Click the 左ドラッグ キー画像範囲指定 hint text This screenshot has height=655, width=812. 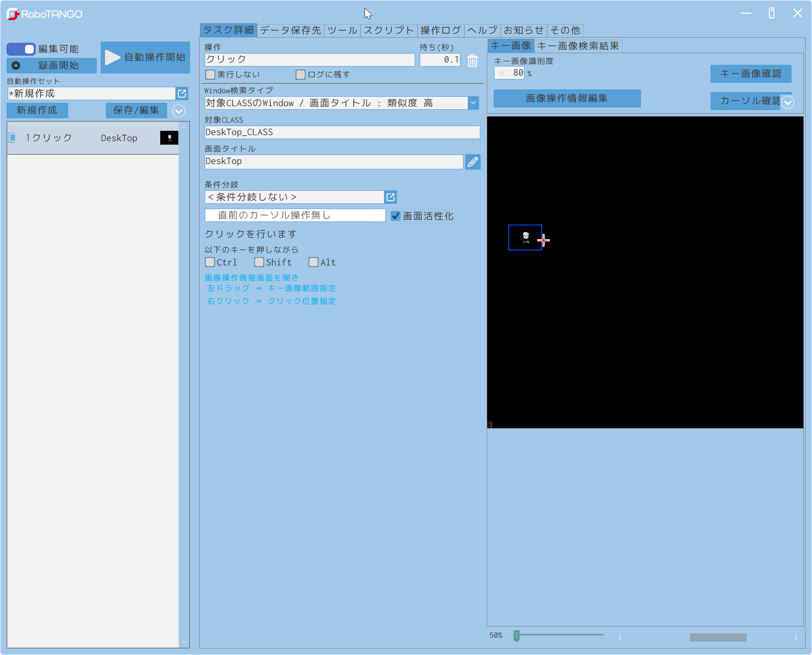[271, 288]
